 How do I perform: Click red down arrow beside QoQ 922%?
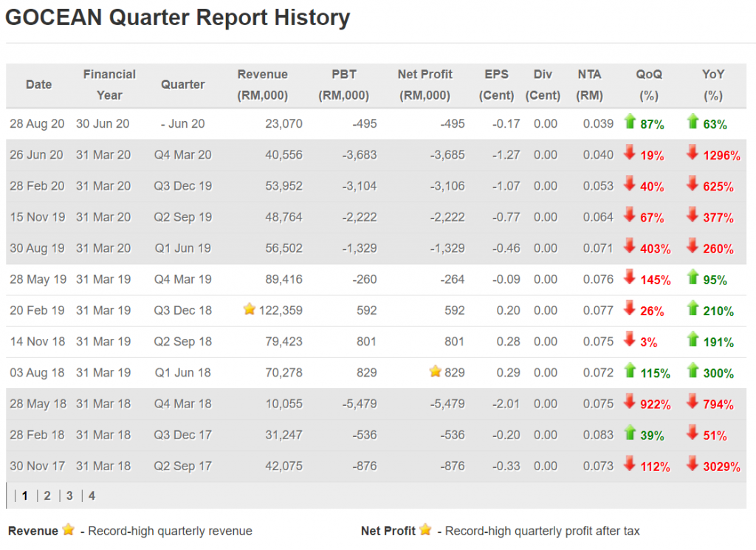click(630, 402)
